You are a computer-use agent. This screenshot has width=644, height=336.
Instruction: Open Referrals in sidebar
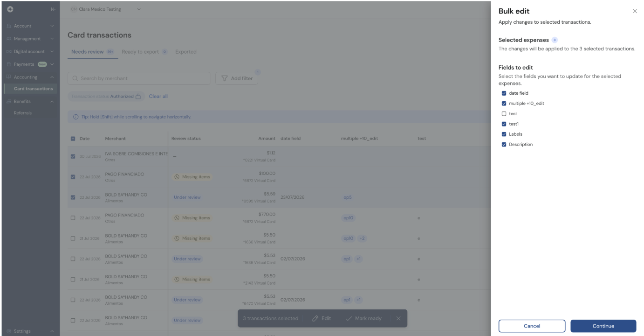click(x=23, y=113)
